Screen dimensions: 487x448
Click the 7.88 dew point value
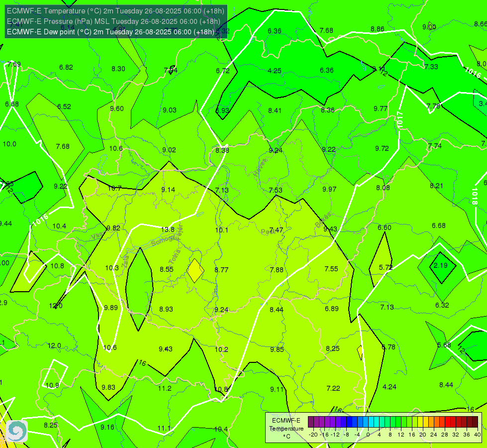point(277,269)
